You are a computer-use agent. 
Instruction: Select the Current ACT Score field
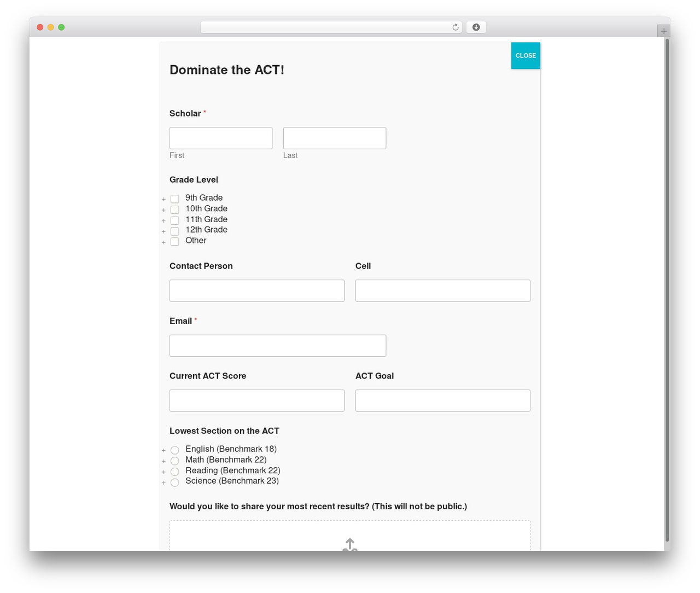257,401
